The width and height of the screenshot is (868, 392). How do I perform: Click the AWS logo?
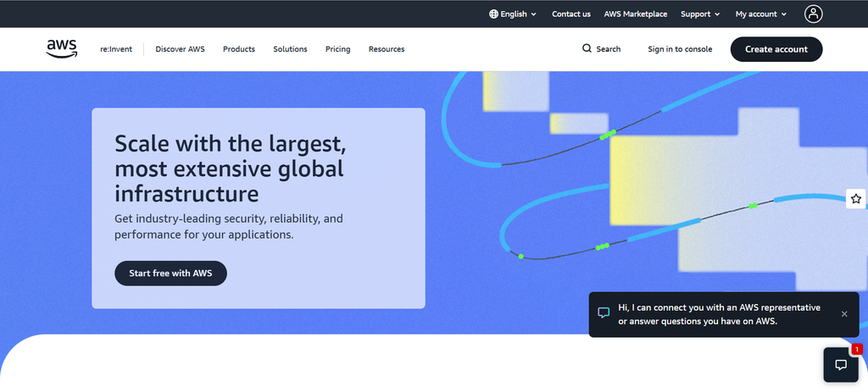[x=61, y=48]
